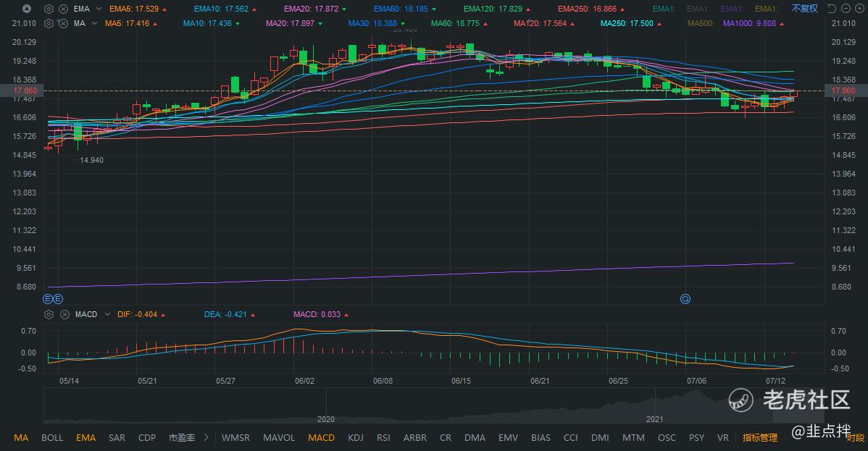Open EMA indicator settings gear

[49, 9]
